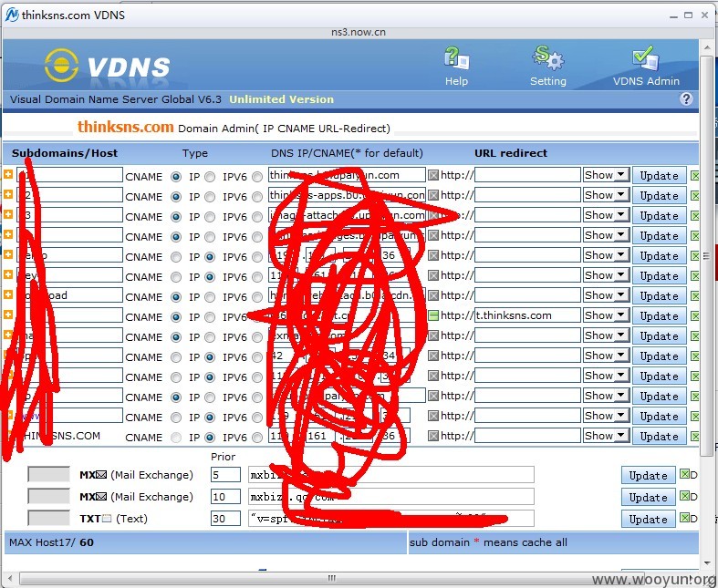Select CNAME radio for www row

tap(176, 418)
